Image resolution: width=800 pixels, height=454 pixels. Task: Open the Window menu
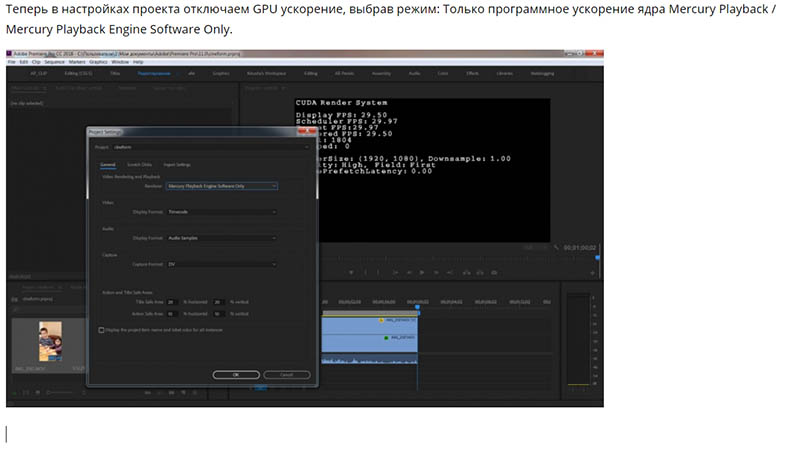pos(120,62)
